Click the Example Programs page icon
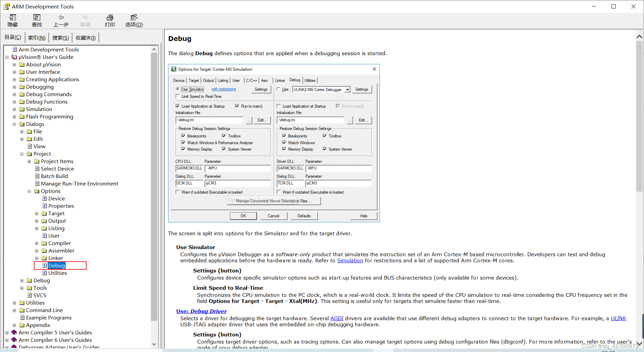This screenshot has width=644, height=352. click(x=22, y=317)
